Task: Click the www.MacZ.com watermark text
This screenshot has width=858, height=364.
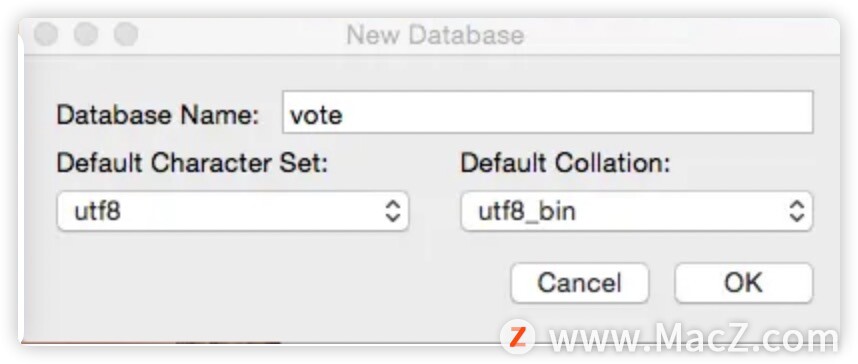Action: coord(693,339)
